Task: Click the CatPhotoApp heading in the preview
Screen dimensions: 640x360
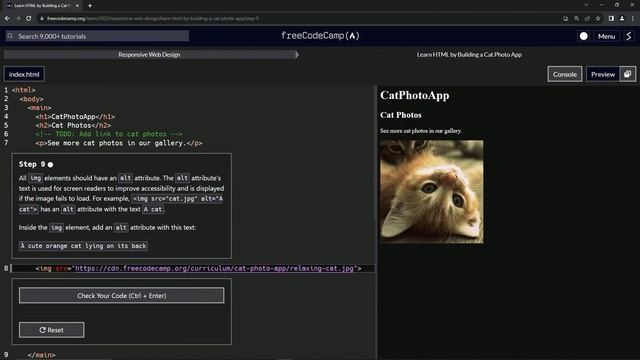Action: pyautogui.click(x=415, y=96)
